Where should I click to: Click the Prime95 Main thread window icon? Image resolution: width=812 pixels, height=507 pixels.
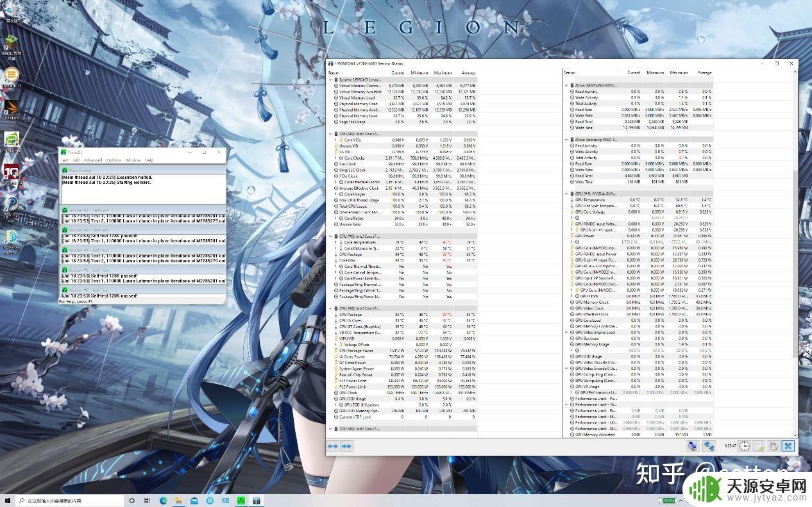[x=64, y=170]
